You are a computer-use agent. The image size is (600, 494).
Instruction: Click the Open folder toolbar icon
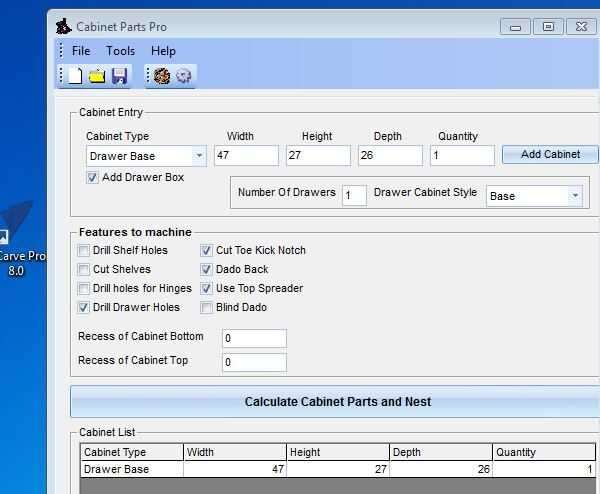(97, 76)
